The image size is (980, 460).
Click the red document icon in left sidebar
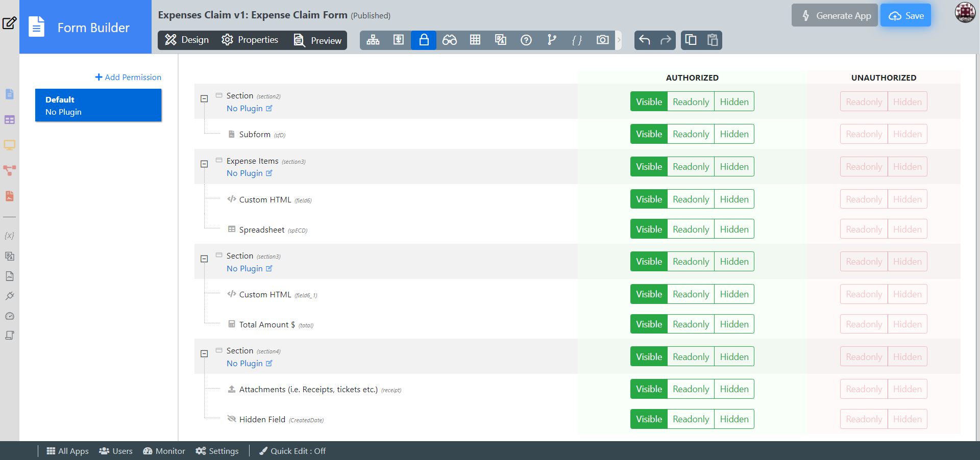(10, 196)
